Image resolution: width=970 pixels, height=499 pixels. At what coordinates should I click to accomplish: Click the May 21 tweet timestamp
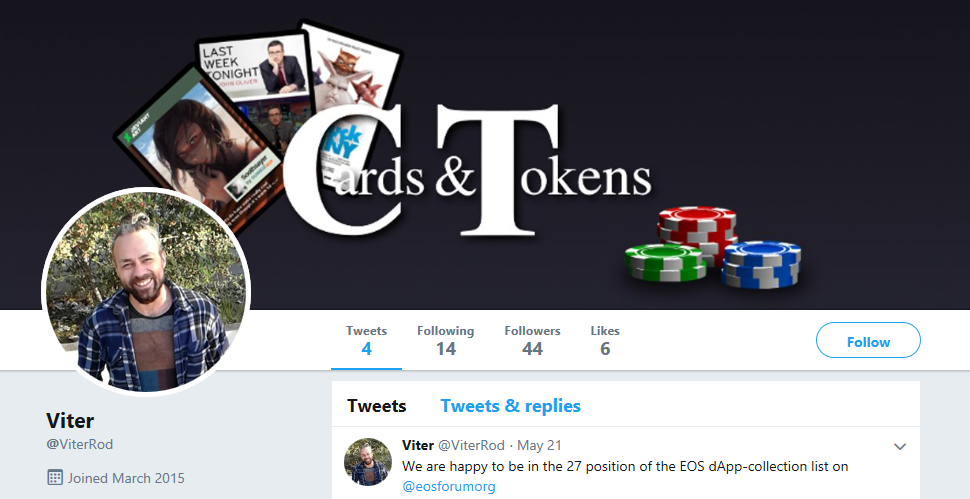click(539, 445)
